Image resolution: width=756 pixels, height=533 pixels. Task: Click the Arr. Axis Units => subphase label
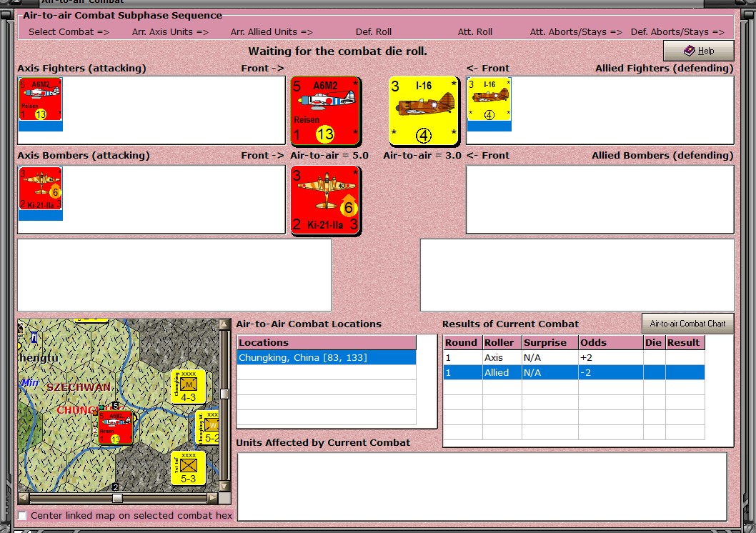point(170,32)
